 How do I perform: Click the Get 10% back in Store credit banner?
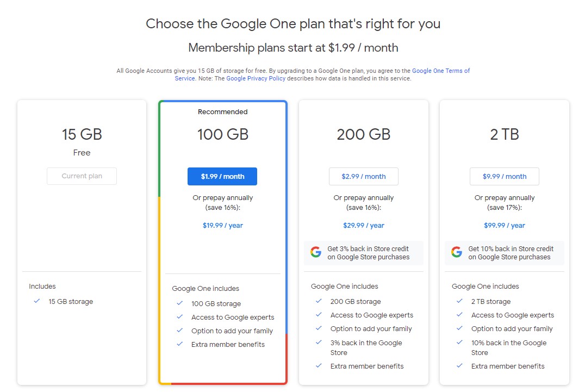click(505, 253)
